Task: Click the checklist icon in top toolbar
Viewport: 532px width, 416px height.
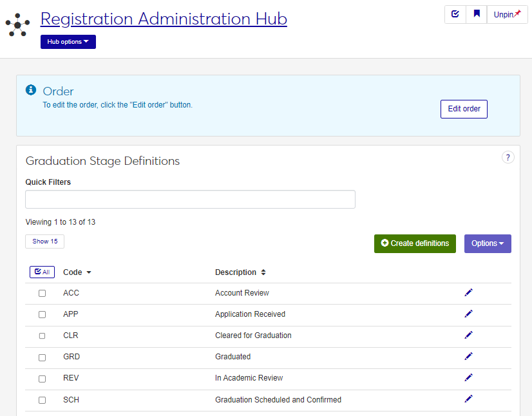Action: click(x=455, y=14)
